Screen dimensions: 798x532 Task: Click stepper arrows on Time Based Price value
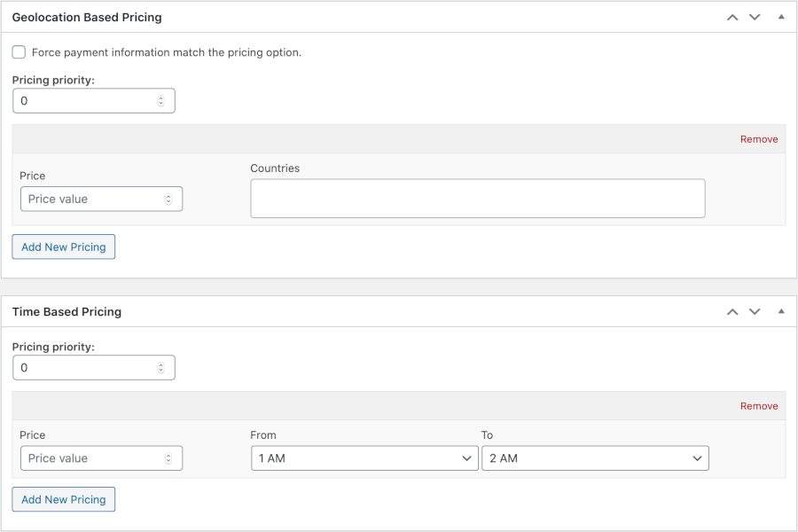[168, 458]
